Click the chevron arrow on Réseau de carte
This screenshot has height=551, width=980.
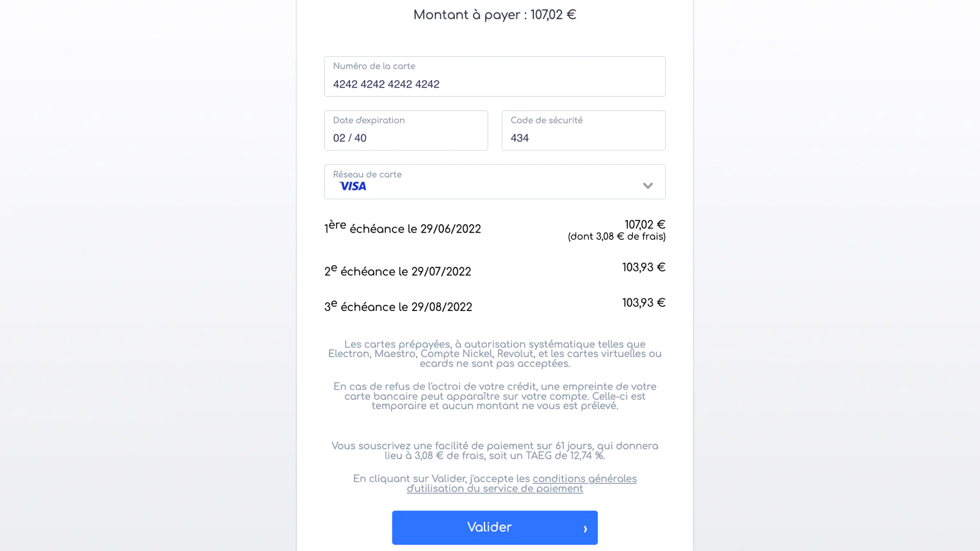[647, 186]
